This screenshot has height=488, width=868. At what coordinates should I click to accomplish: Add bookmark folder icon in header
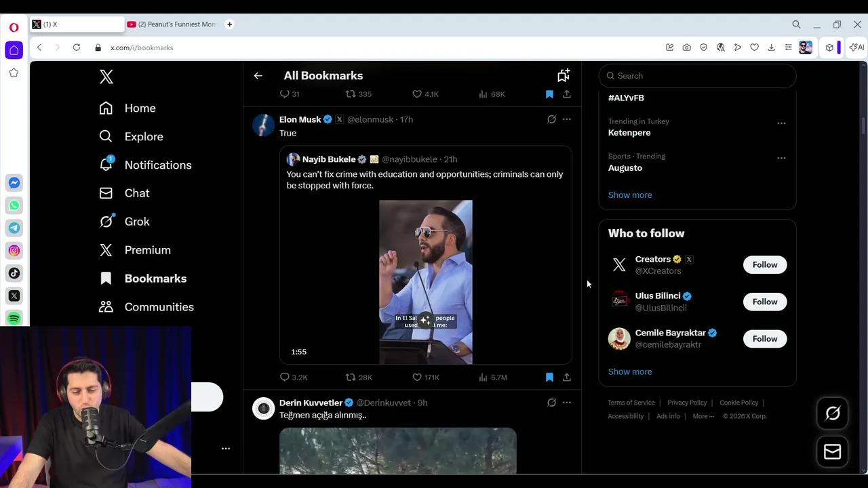[x=564, y=75]
